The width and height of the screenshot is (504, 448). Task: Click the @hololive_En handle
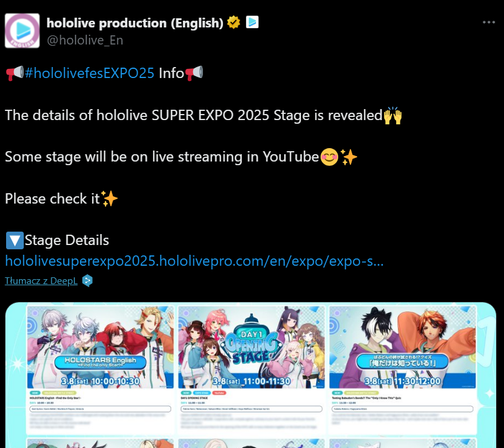[x=85, y=40]
